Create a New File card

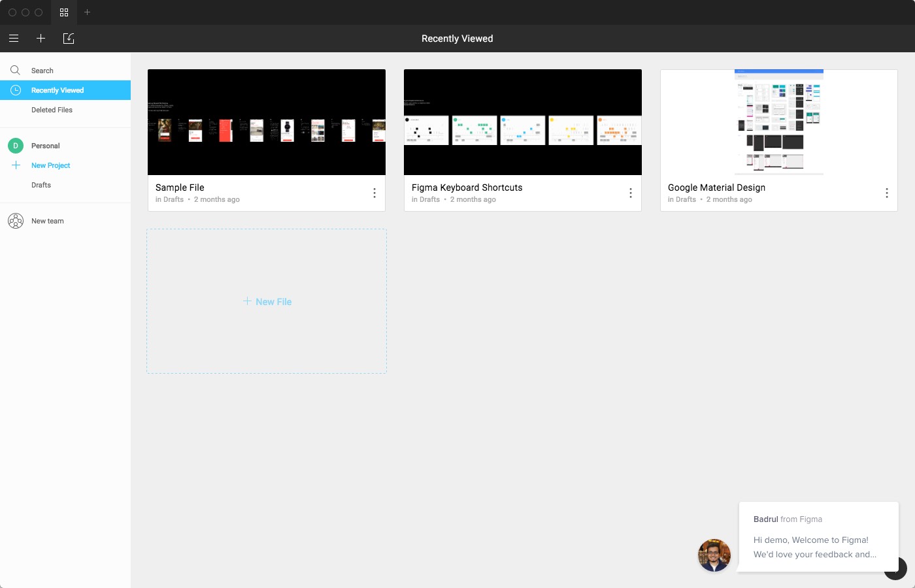pyautogui.click(x=267, y=301)
